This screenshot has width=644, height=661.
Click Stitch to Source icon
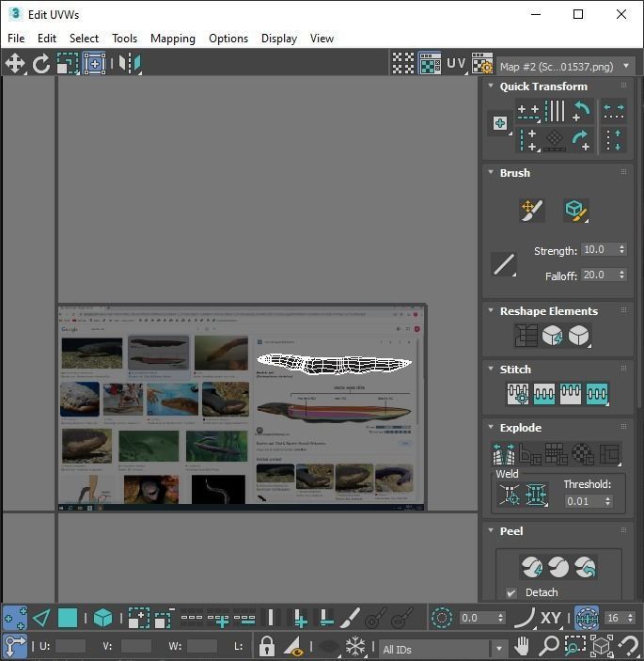click(x=571, y=394)
